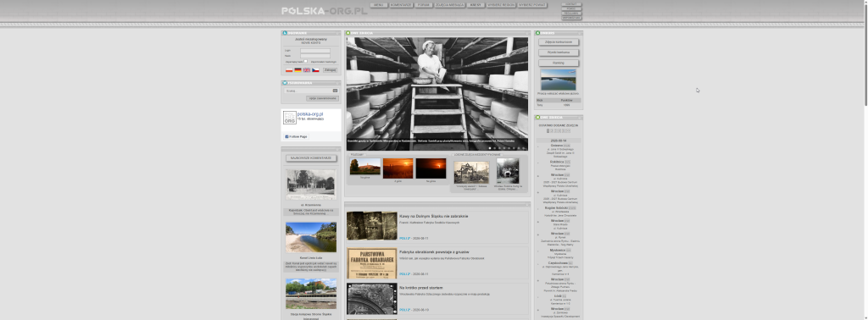Select the German flag language icon
The width and height of the screenshot is (868, 320).
298,70
